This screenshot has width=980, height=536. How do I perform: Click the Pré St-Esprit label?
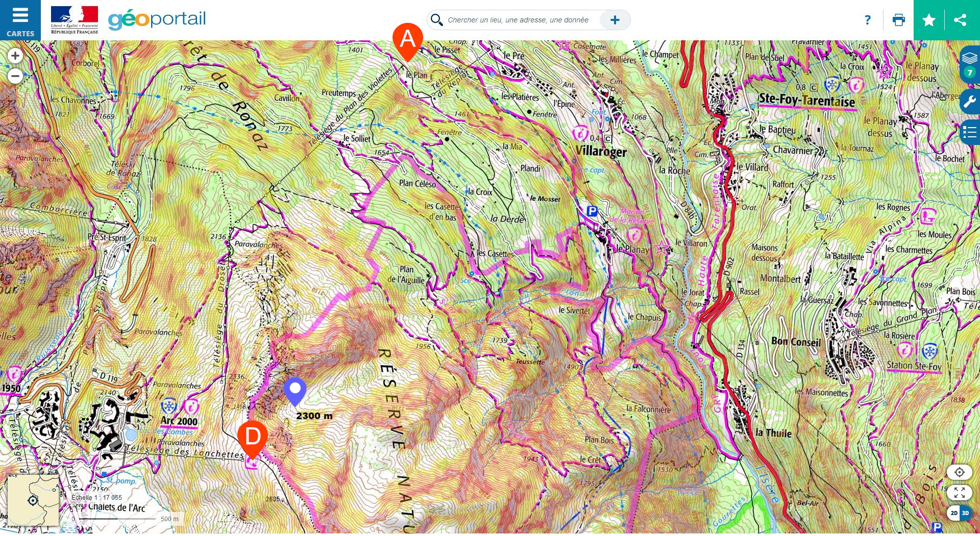(x=106, y=237)
